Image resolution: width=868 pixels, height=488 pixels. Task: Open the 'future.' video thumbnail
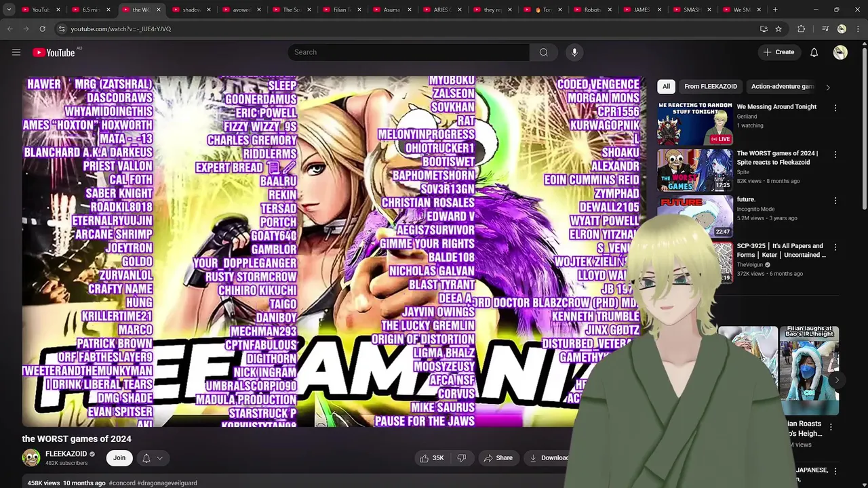[695, 216]
